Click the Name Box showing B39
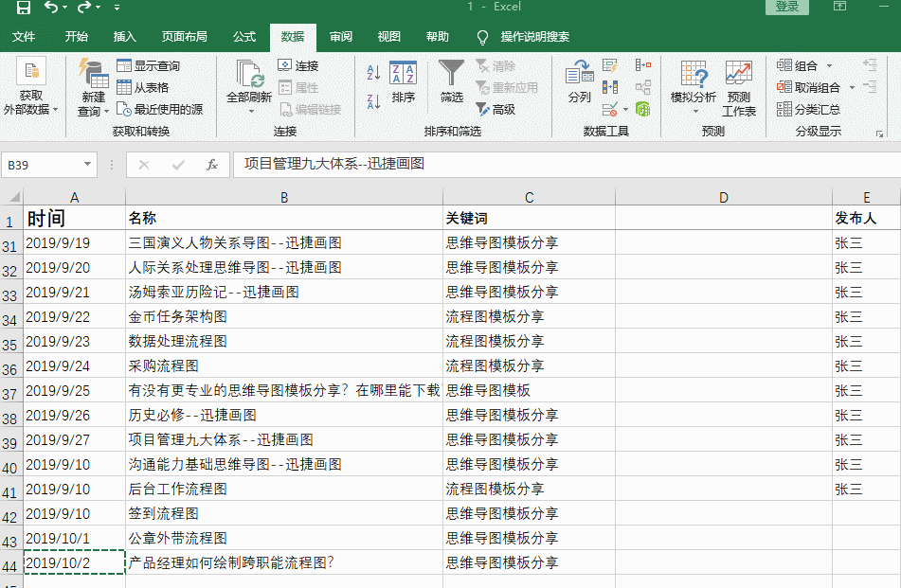This screenshot has width=901, height=588. pos(45,165)
